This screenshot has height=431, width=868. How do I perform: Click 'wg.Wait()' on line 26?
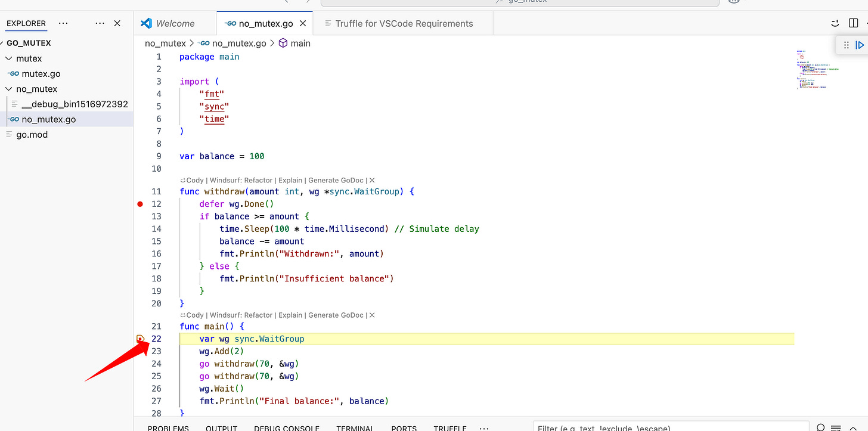click(222, 388)
